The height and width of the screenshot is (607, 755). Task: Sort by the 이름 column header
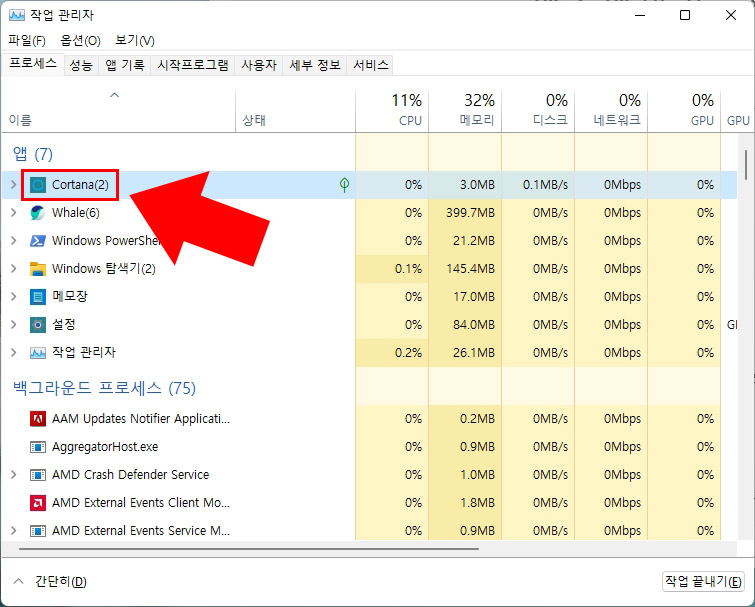click(119, 112)
